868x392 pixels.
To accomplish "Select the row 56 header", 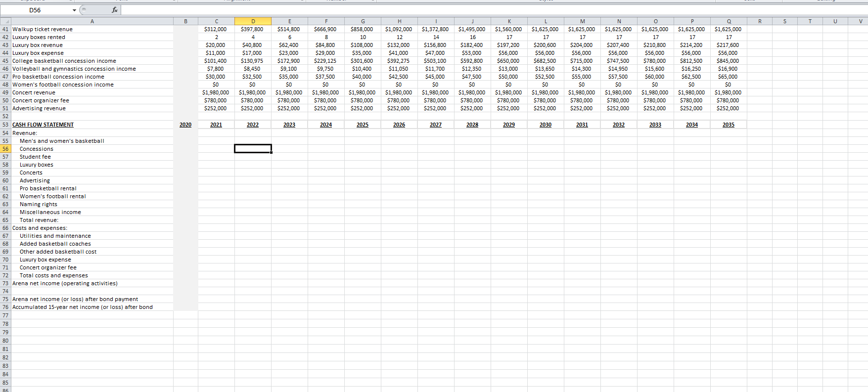I will click(x=5, y=149).
